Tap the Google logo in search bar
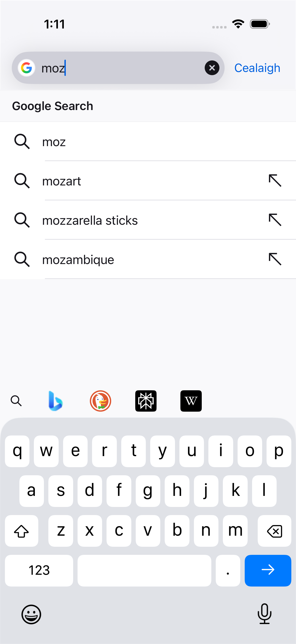The width and height of the screenshot is (296, 644). pyautogui.click(x=27, y=68)
